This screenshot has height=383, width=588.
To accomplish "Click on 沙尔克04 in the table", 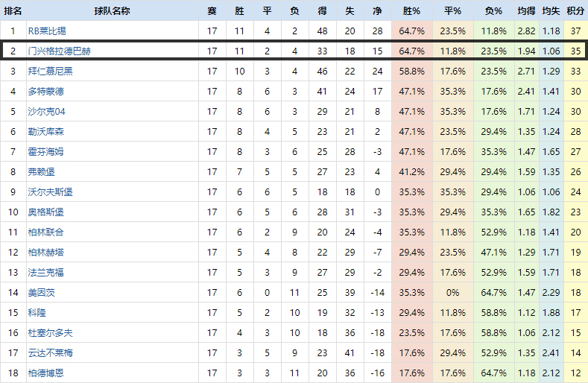I will click(47, 112).
